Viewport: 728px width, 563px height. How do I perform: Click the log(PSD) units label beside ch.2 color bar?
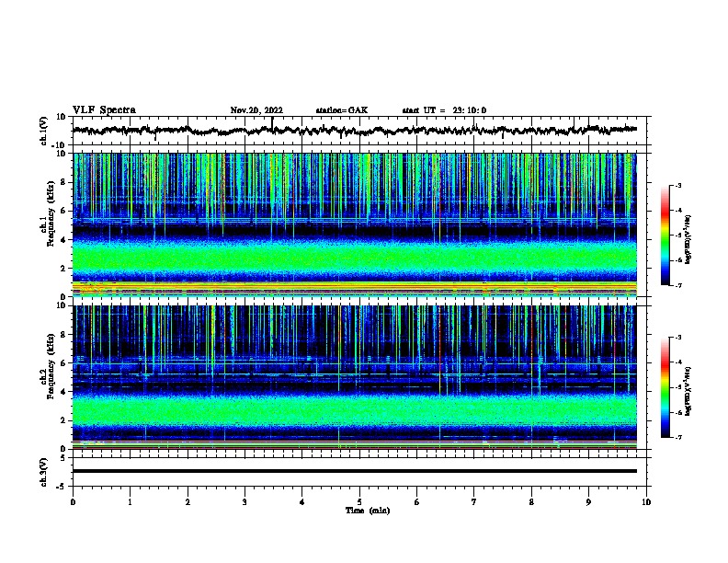coord(688,391)
